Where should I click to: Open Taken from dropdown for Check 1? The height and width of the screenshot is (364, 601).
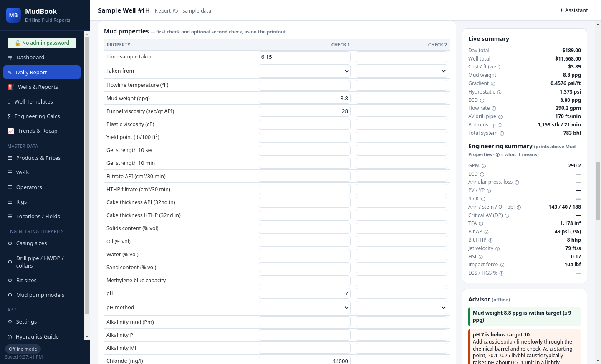(305, 71)
